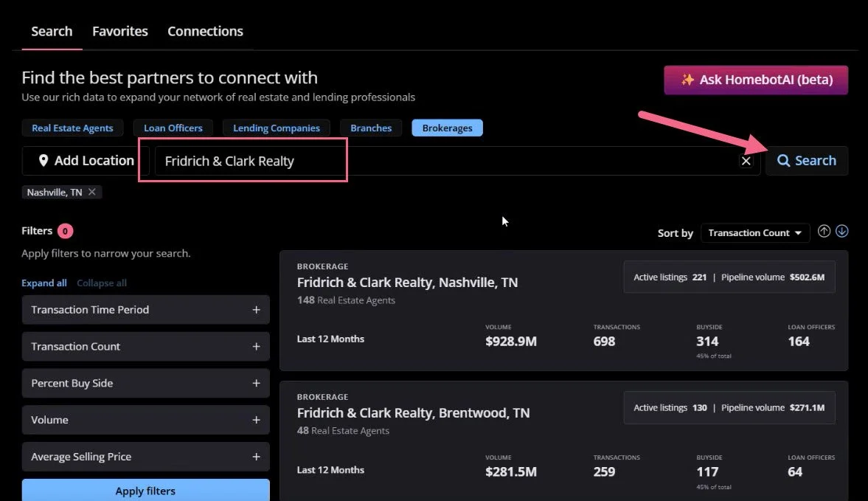
Task: Click the 698 transactions value
Action: coord(604,341)
